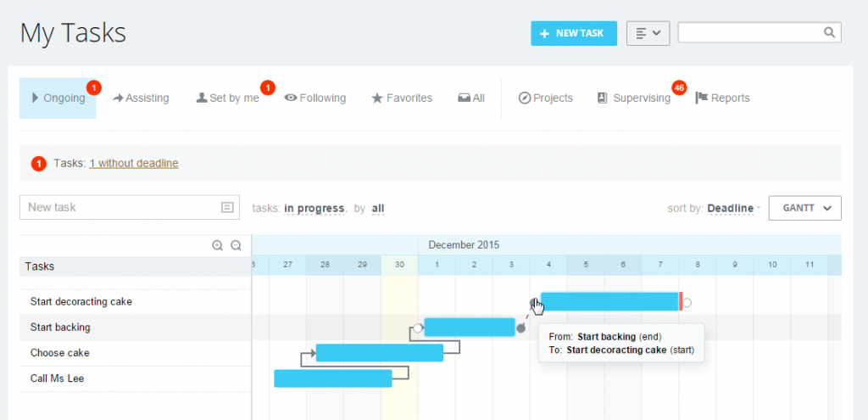Select the Set by me tab
Screen dimensions: 868x420
click(227, 98)
